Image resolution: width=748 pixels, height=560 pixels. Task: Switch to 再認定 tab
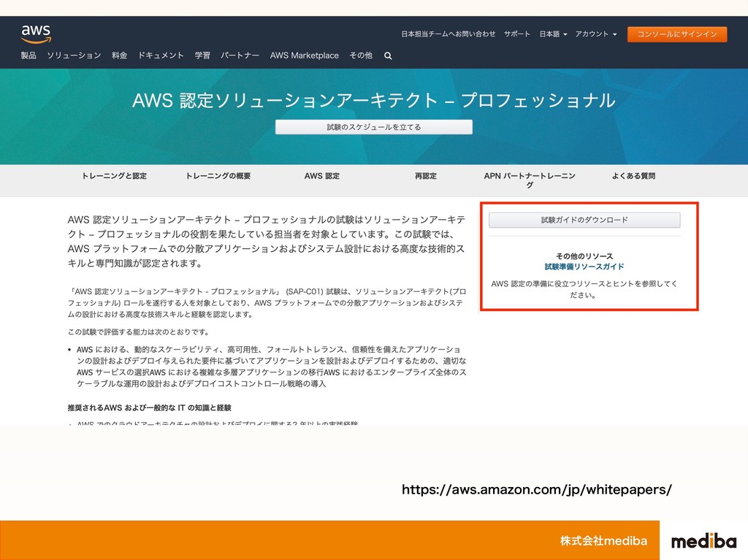[426, 176]
